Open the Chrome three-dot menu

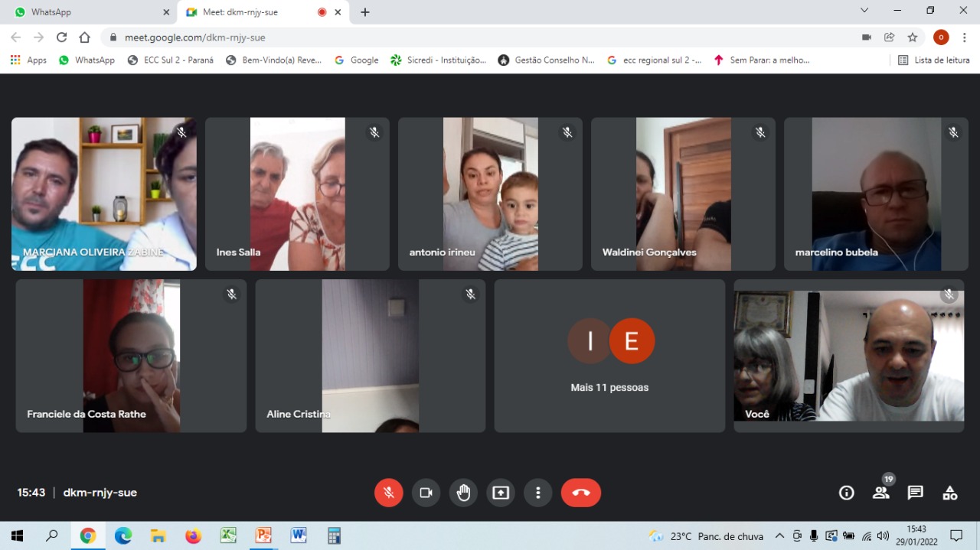[964, 37]
